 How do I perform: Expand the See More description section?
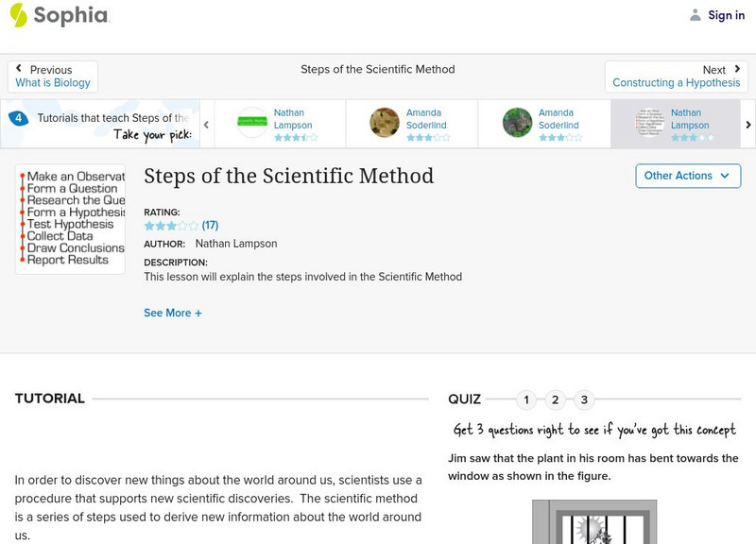click(173, 313)
